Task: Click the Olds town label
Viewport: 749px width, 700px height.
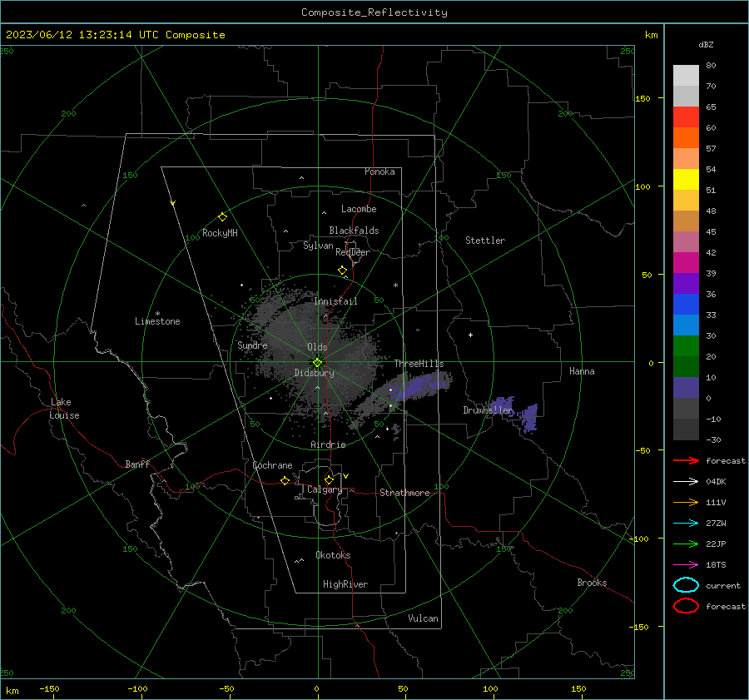Action: [317, 347]
